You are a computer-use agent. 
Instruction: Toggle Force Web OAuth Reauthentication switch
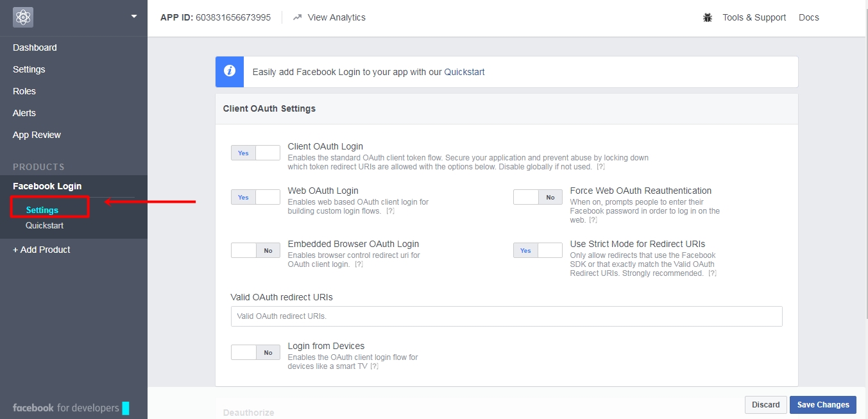pyautogui.click(x=538, y=197)
